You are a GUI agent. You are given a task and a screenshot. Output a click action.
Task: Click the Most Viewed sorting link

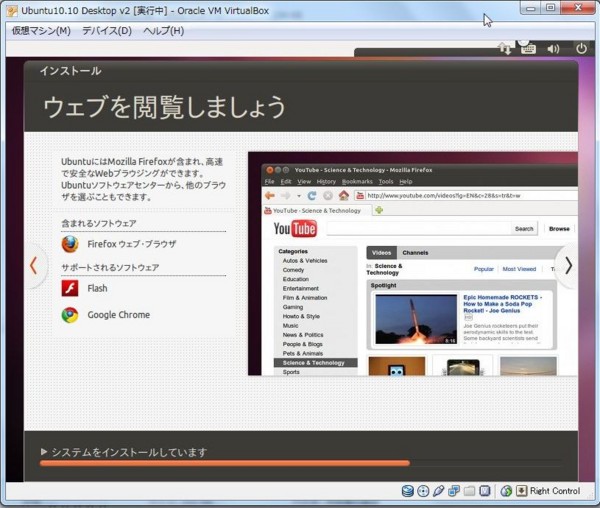[519, 269]
